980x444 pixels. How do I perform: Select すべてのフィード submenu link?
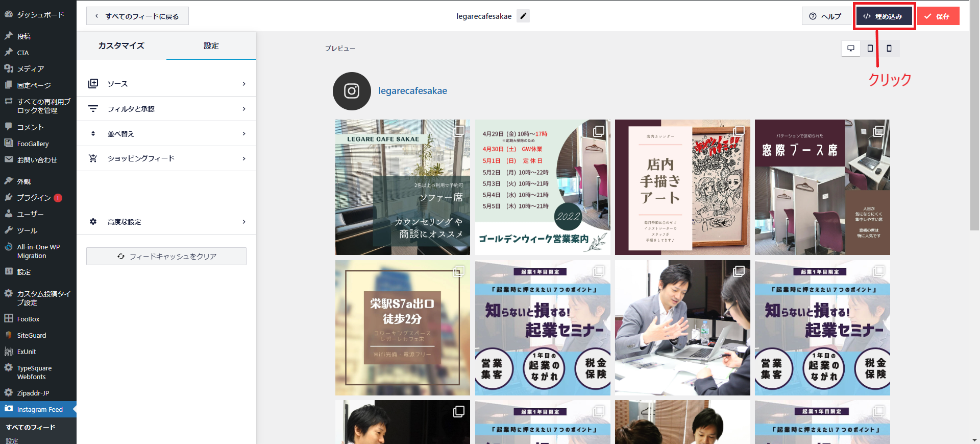click(31, 427)
